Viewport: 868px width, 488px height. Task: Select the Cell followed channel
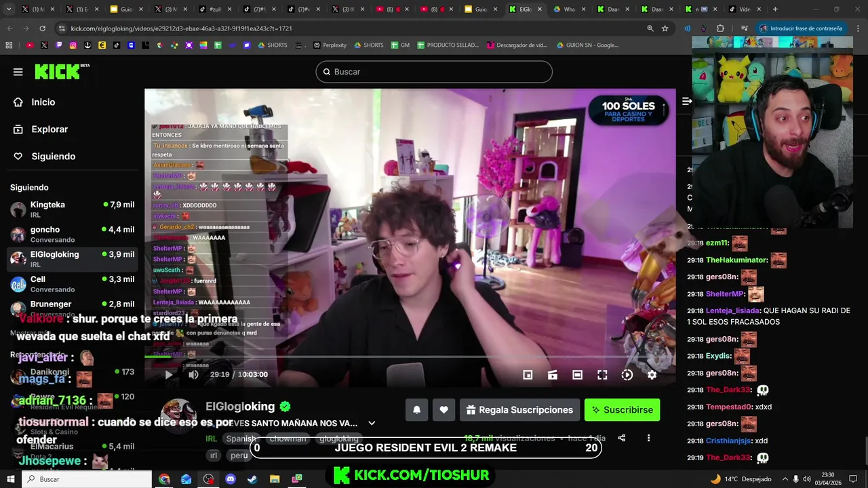click(72, 284)
